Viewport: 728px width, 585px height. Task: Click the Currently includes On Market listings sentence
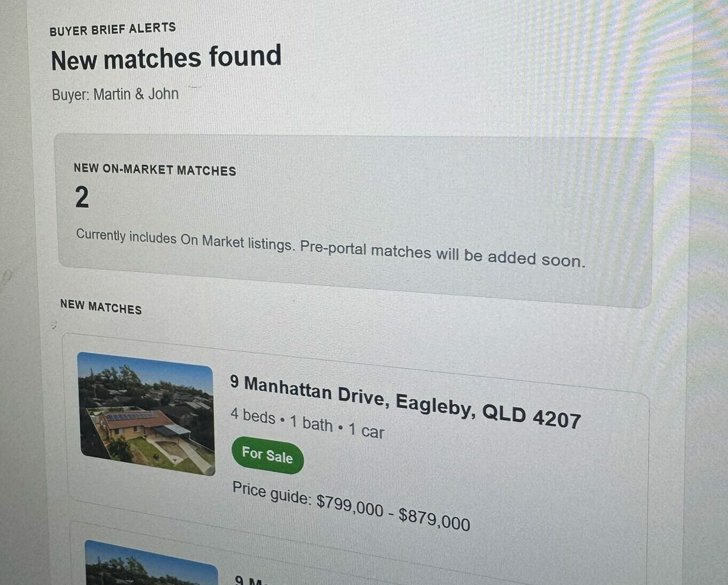tap(185, 239)
